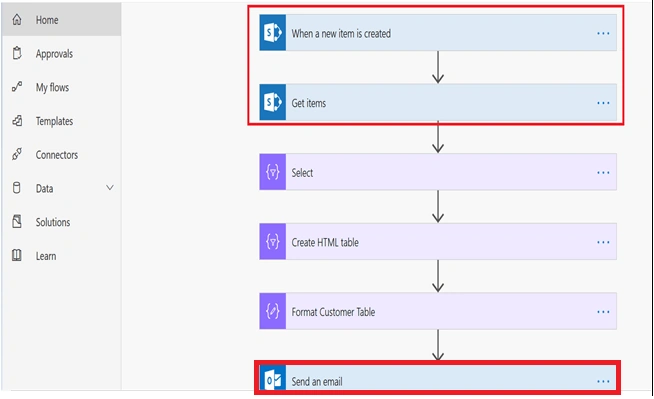Click SharePoint icon on Get items step

273,102
